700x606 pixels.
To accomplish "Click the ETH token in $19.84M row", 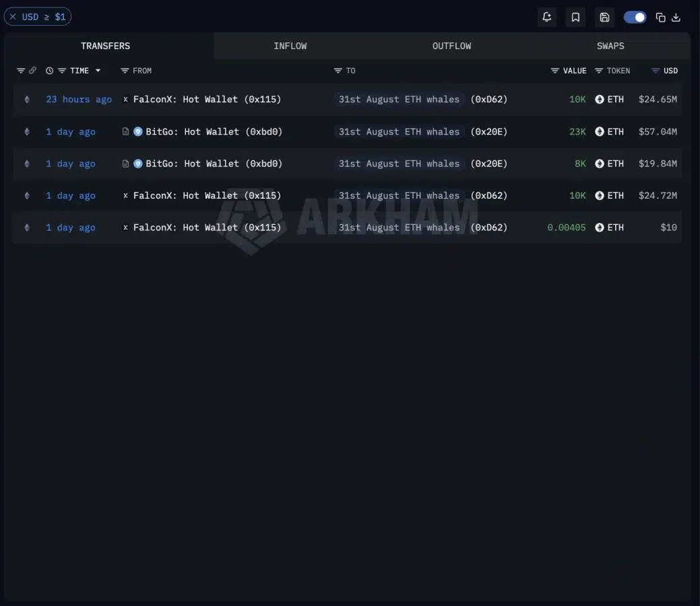I will 609,164.
